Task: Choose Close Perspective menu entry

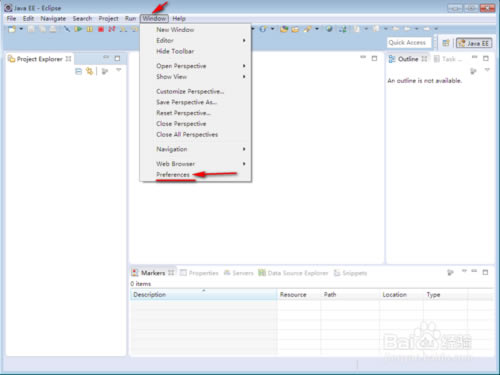Action: click(195, 123)
